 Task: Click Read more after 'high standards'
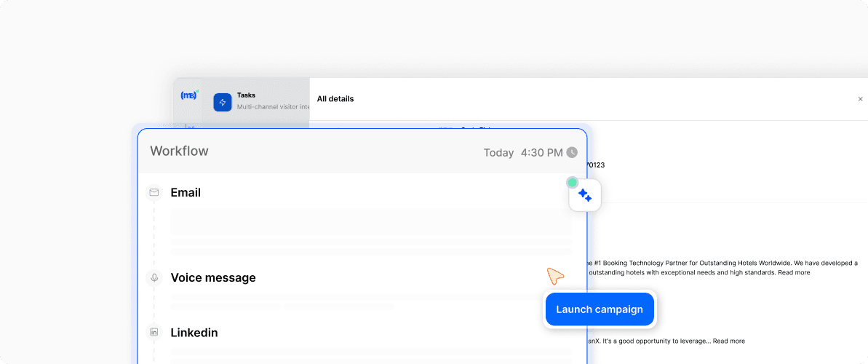tap(794, 272)
